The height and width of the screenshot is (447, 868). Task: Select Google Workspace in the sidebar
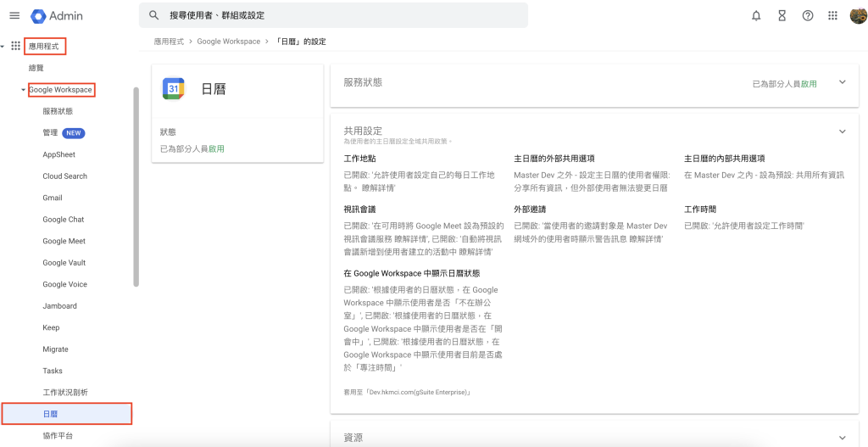click(61, 90)
